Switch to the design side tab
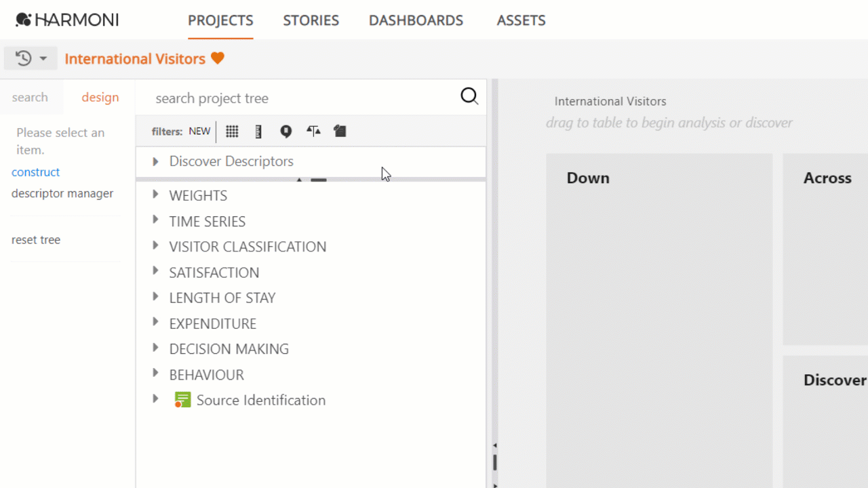 [100, 97]
